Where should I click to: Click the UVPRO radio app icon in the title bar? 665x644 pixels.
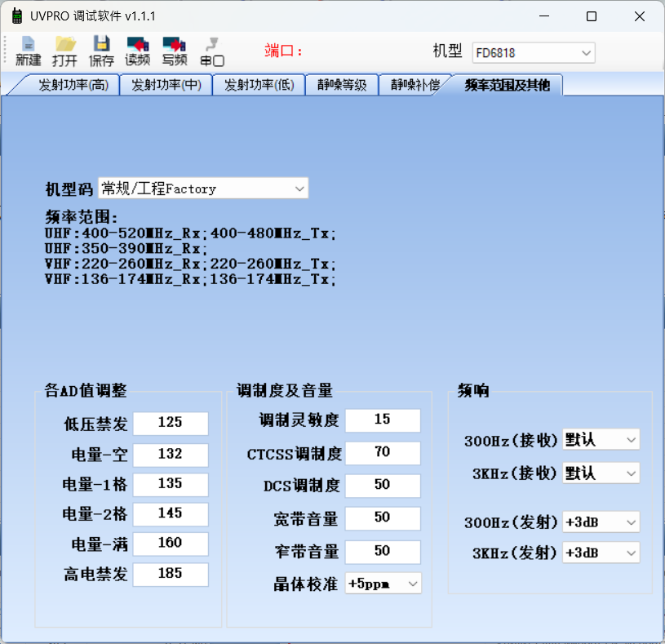tap(17, 16)
